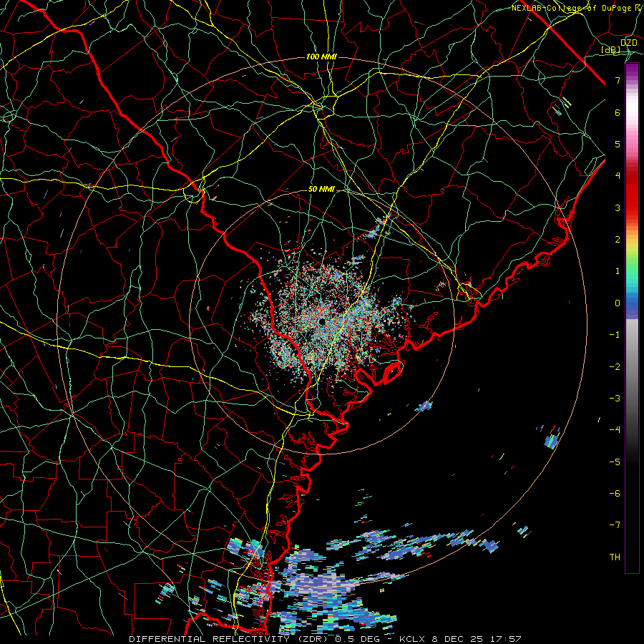Click the "50 NMI" range ring label
This screenshot has width=644, height=644.
coord(321,190)
